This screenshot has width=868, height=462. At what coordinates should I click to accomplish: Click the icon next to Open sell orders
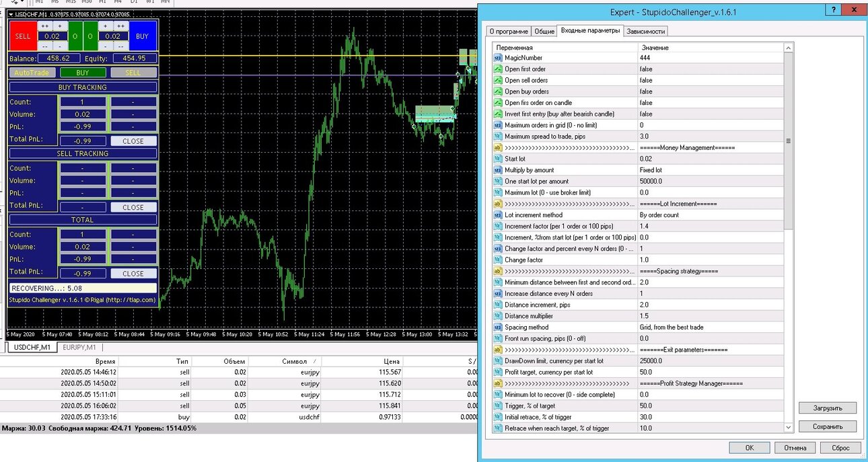point(498,80)
